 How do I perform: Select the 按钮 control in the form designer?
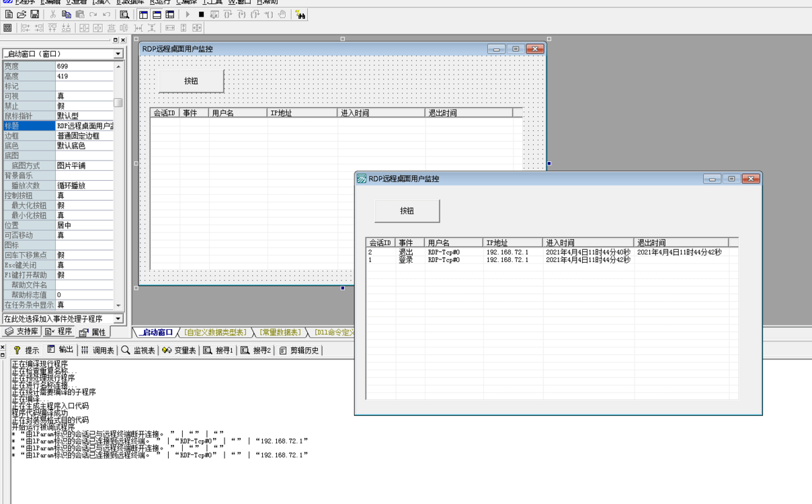point(191,81)
